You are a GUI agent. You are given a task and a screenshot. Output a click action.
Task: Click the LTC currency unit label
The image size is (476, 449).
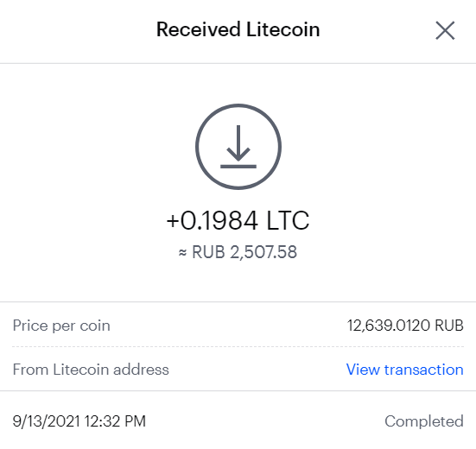click(288, 220)
